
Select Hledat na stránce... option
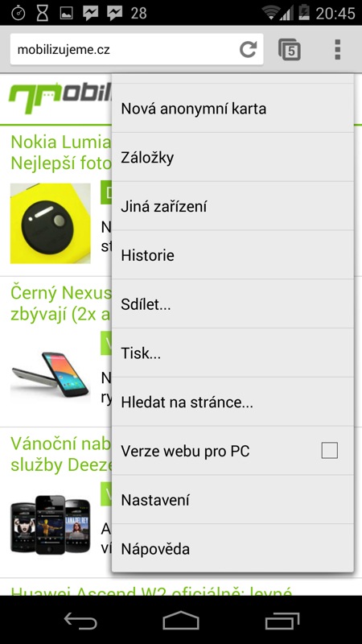[232, 401]
